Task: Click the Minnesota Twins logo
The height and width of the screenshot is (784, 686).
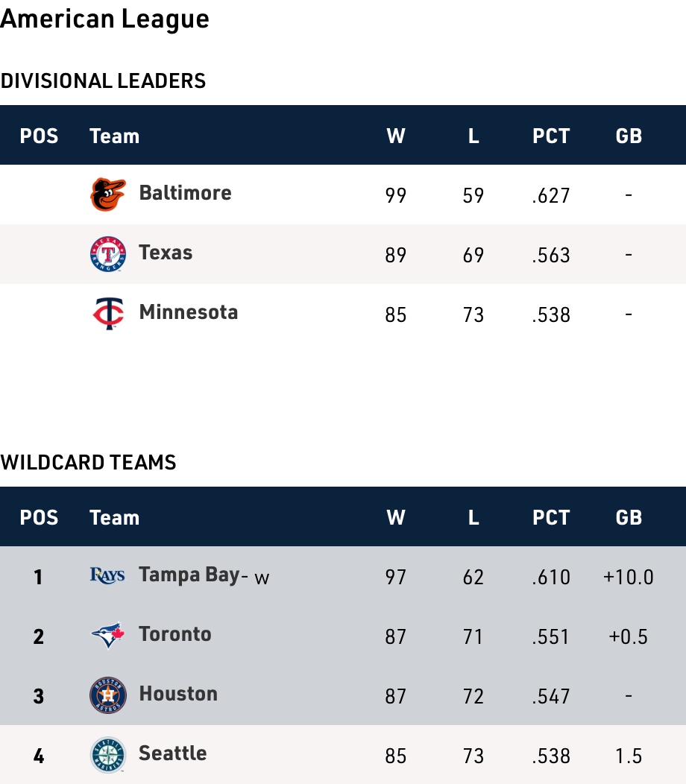Action: (x=108, y=314)
